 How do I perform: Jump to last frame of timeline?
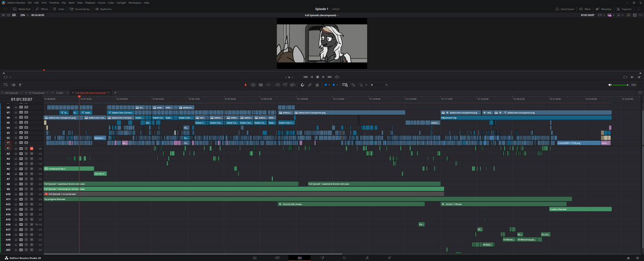[330, 77]
